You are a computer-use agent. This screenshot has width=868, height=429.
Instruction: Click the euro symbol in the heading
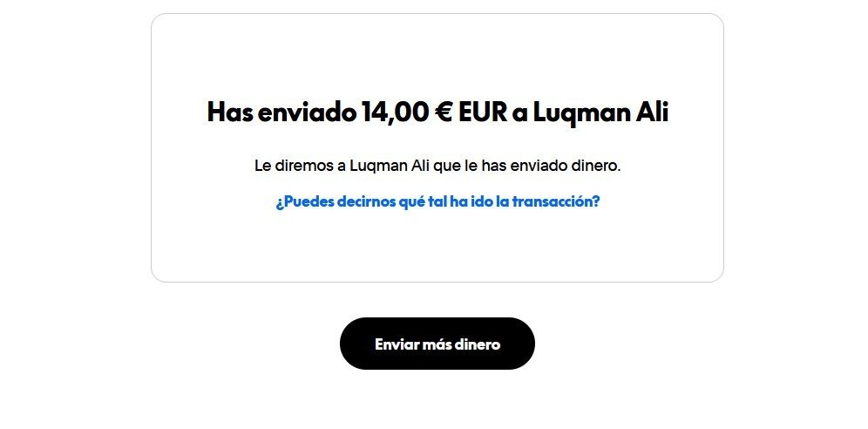444,113
